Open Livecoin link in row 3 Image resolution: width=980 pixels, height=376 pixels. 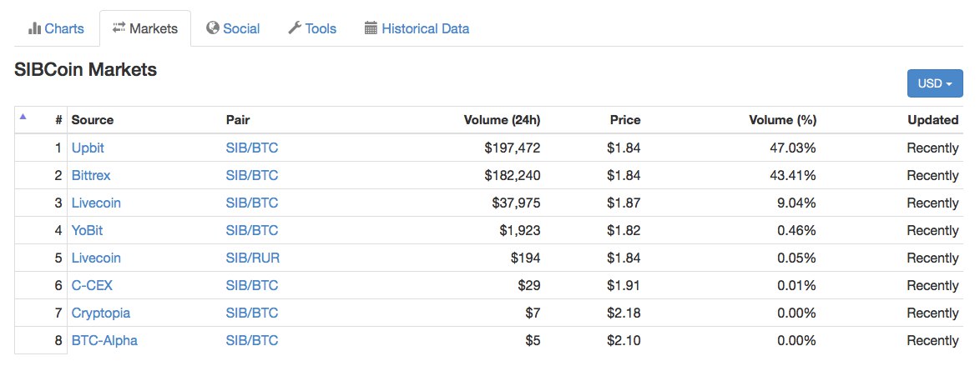(x=96, y=203)
